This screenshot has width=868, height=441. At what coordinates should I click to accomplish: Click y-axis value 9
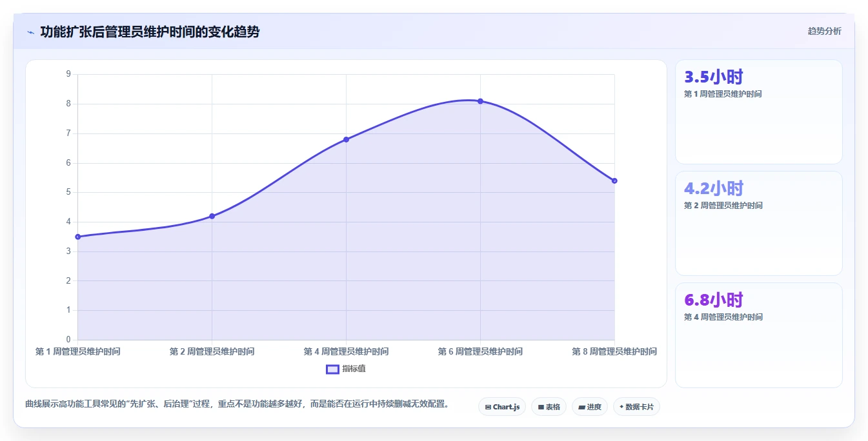click(x=68, y=74)
